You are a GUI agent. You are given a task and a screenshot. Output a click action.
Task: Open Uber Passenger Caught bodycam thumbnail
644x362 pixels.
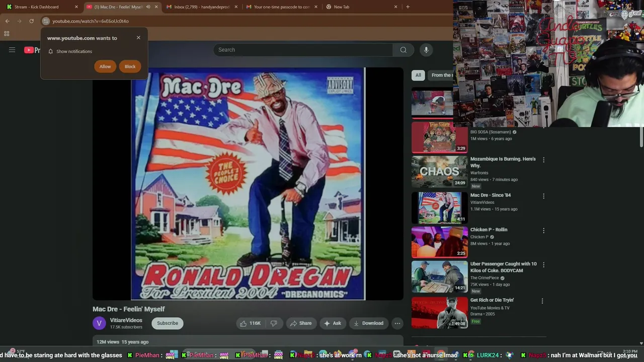(440, 276)
